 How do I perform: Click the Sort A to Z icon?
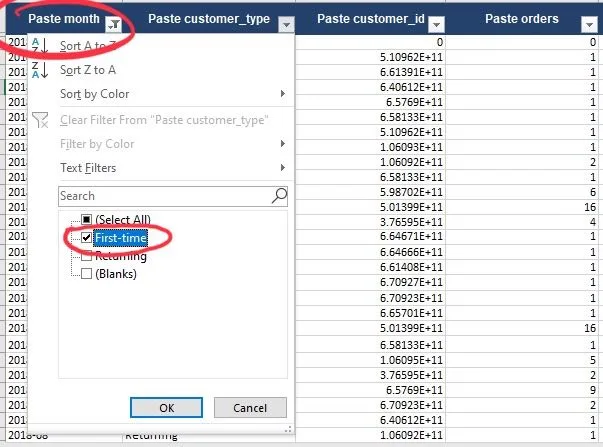(40, 46)
